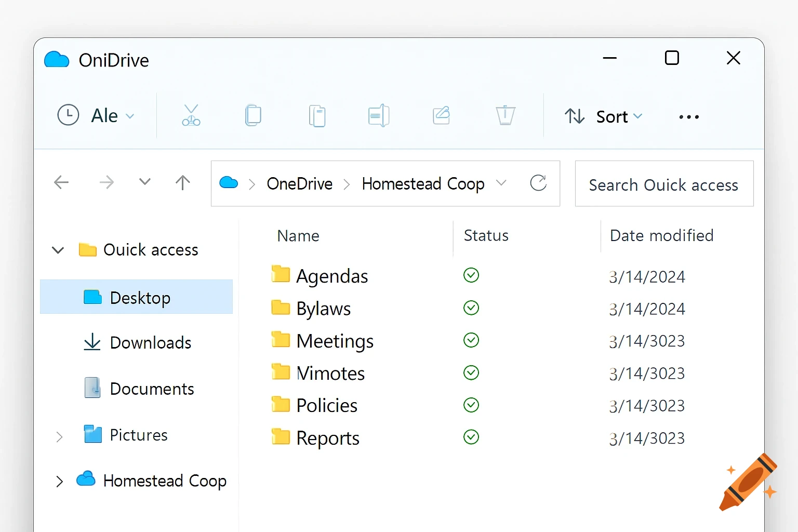Image resolution: width=798 pixels, height=532 pixels.
Task: Click the Bylaws folder icon
Action: coord(281,307)
